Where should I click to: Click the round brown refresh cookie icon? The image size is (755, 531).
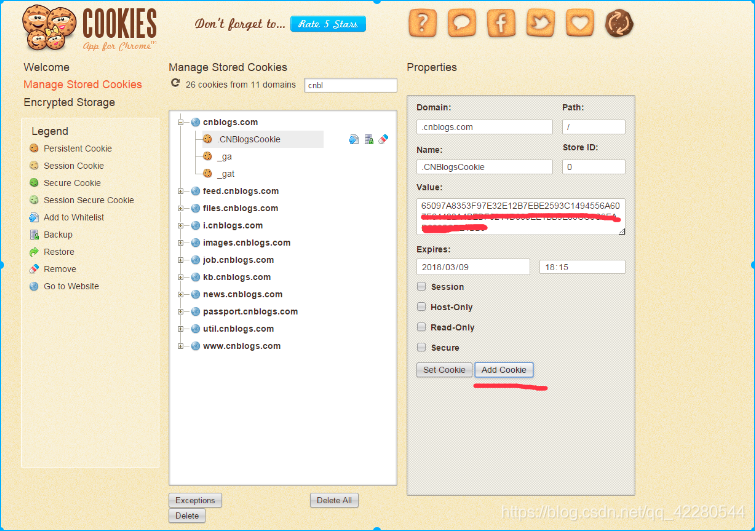tap(619, 23)
